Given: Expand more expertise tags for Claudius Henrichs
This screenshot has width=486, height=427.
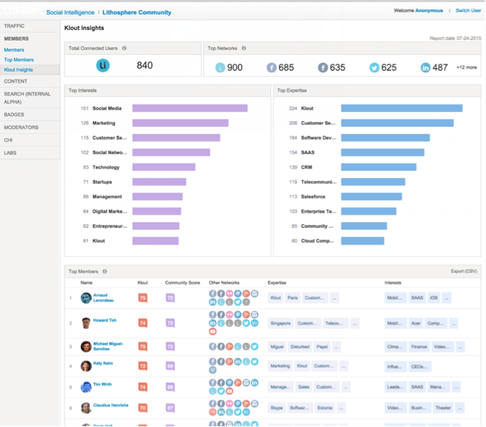Looking at the screenshot, I should pyautogui.click(x=341, y=408).
